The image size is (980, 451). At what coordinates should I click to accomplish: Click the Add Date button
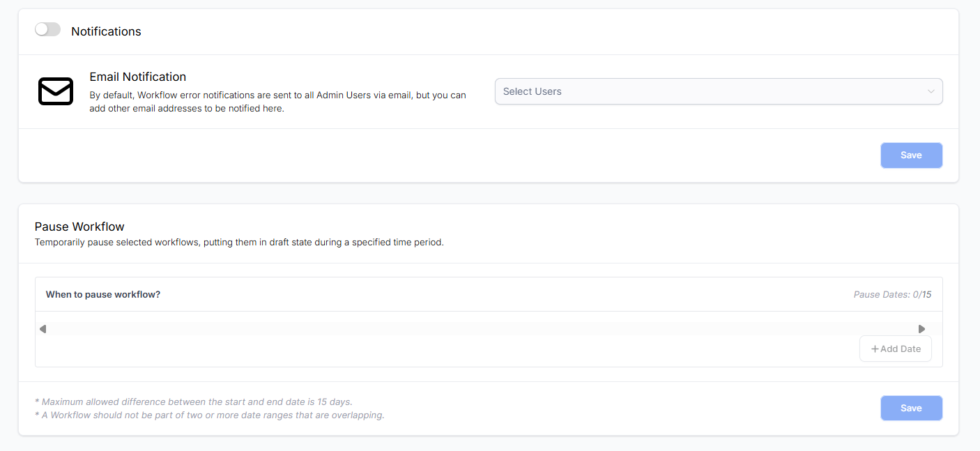click(x=895, y=349)
